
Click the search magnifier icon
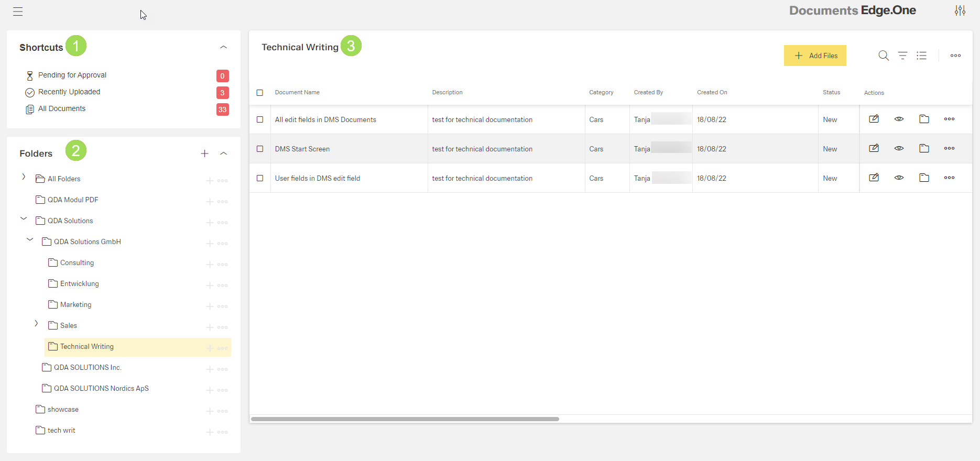click(883, 56)
